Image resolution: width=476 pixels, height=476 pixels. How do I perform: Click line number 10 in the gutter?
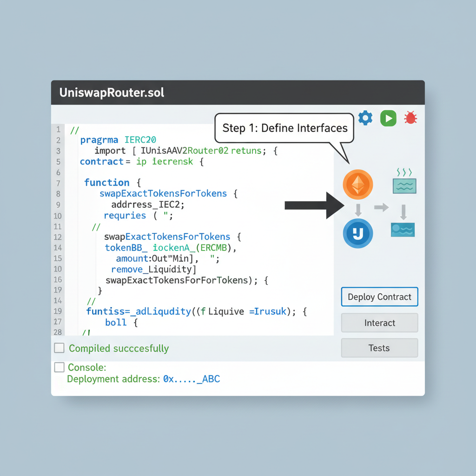58,216
